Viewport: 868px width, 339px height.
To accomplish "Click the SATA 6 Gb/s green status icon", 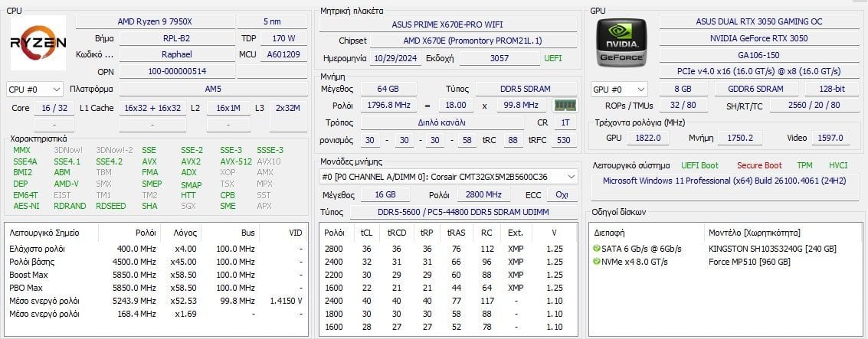I will 596,249.
